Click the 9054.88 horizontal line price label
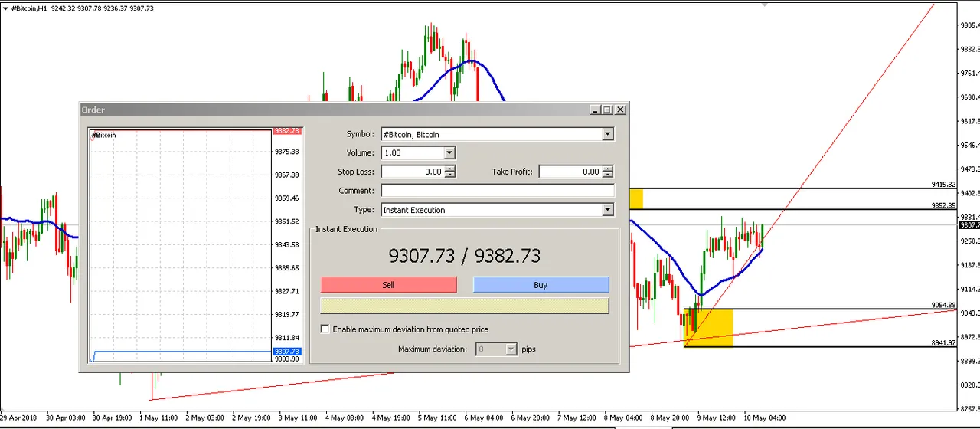980x429 pixels. point(944,305)
